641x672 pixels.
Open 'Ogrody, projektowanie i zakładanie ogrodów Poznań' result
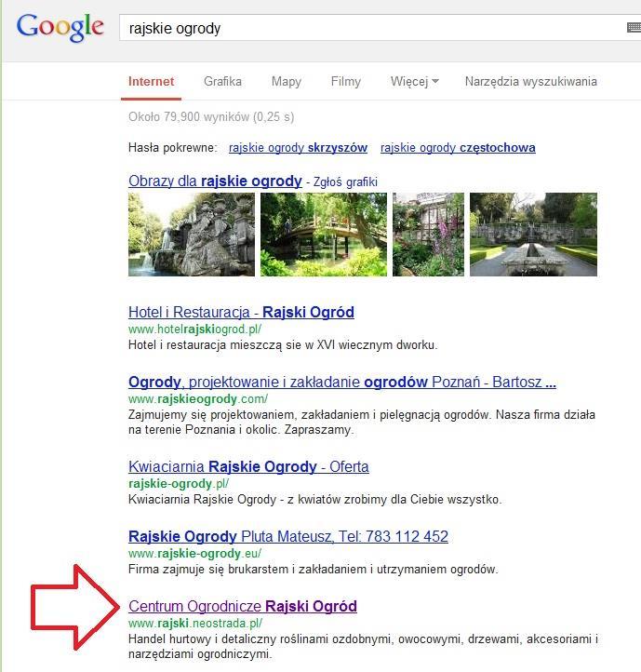tap(342, 382)
